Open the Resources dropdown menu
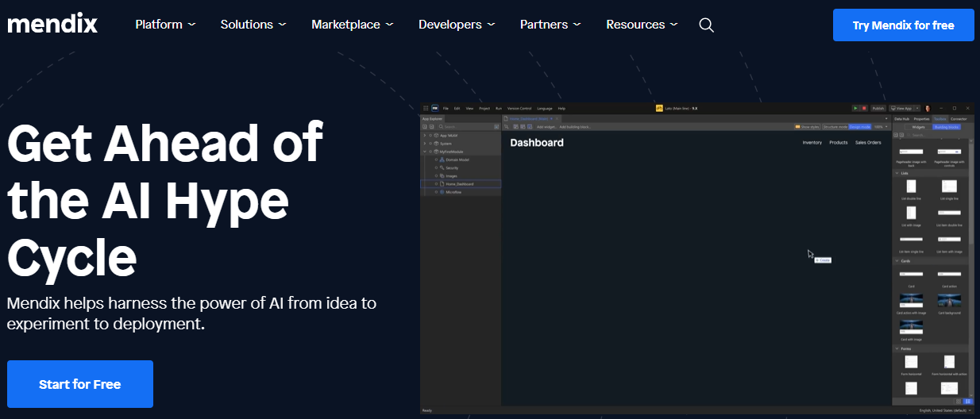This screenshot has height=419, width=980. 642,25
